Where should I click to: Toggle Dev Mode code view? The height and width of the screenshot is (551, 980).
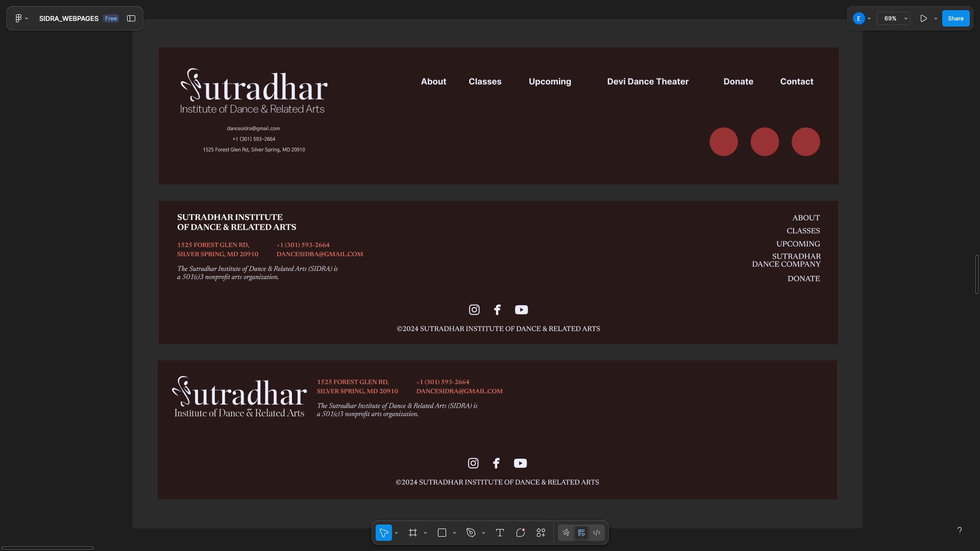597,533
